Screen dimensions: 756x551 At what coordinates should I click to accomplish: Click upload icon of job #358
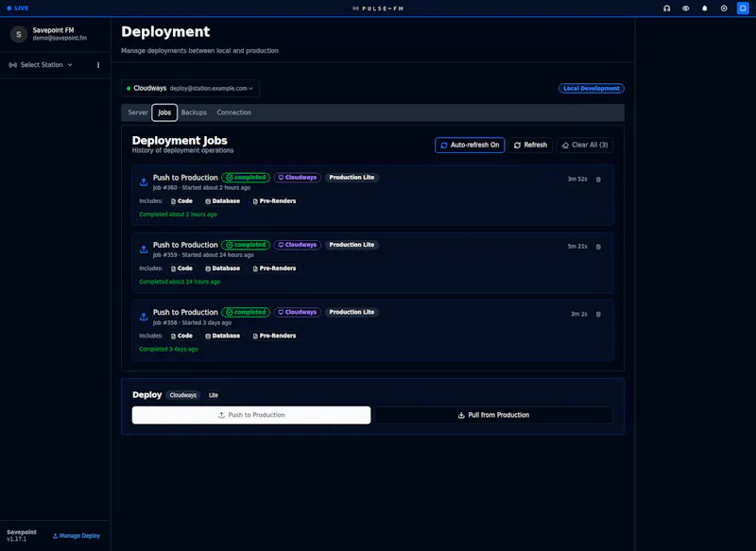144,318
